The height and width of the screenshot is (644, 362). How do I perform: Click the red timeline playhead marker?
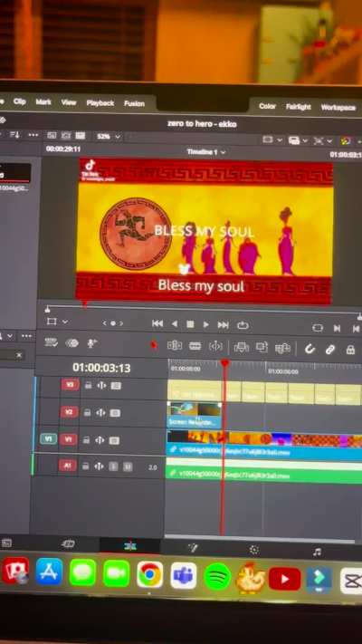[x=224, y=363]
